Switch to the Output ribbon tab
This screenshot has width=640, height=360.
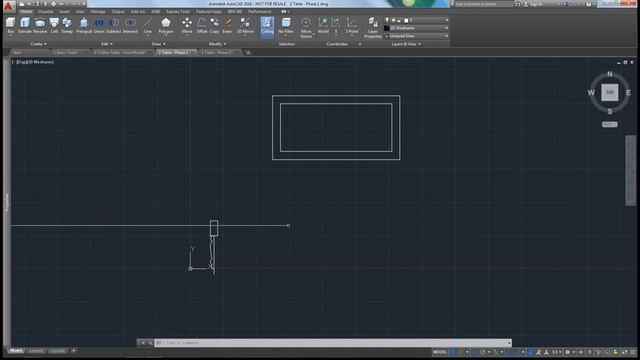tap(118, 11)
